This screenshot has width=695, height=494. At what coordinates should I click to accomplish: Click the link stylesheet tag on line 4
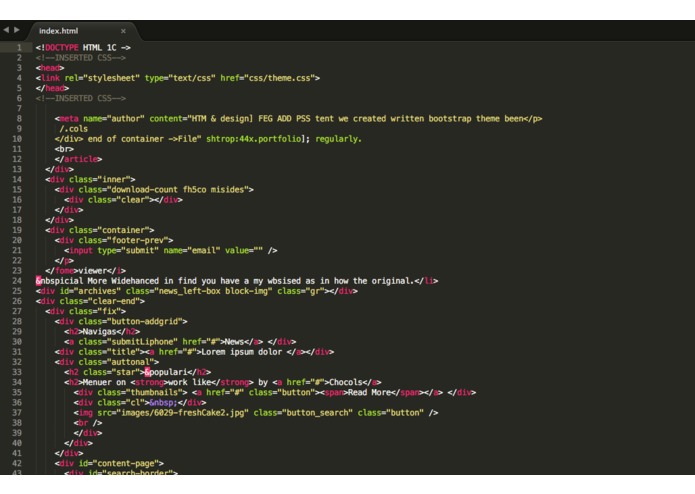pyautogui.click(x=178, y=78)
